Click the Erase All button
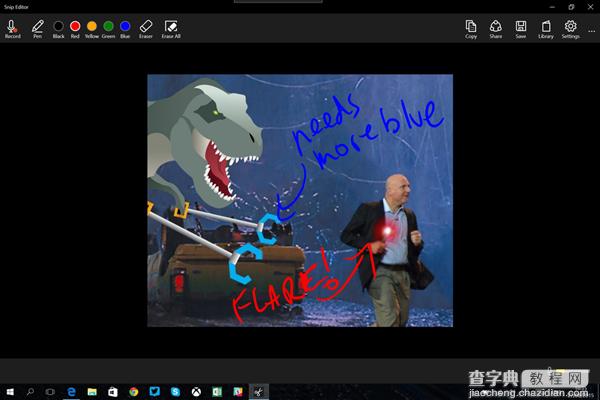 point(171,29)
